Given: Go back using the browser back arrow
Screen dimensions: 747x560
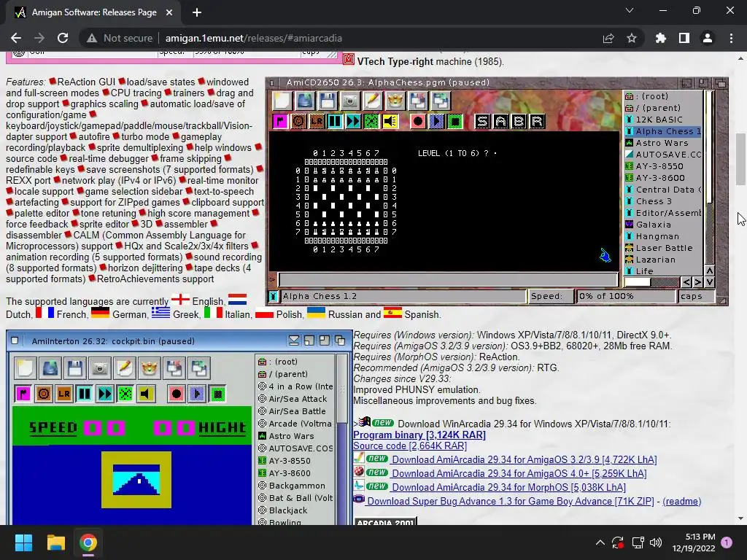Looking at the screenshot, I should click(x=16, y=38).
